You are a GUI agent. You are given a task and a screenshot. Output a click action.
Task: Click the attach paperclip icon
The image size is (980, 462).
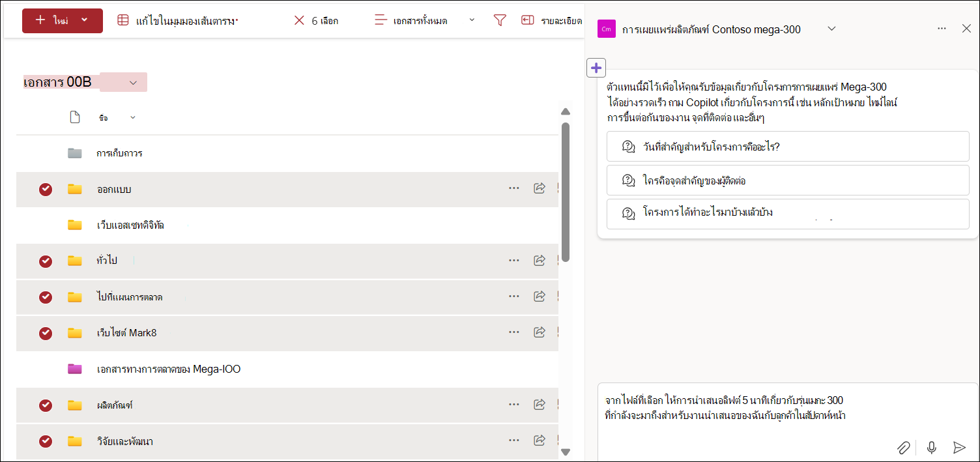pyautogui.click(x=903, y=447)
